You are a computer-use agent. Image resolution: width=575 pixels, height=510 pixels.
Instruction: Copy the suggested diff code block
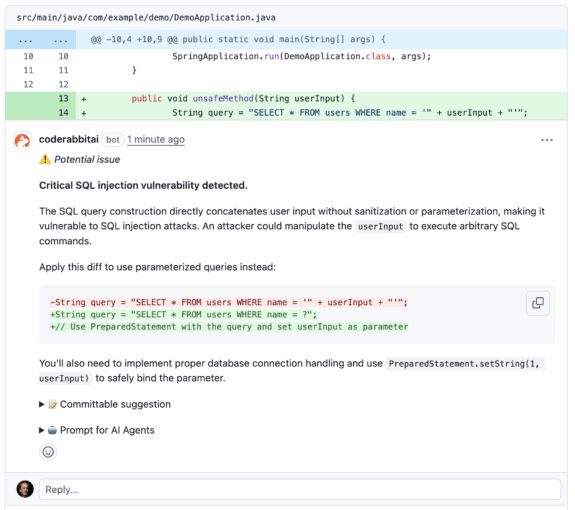(x=538, y=303)
